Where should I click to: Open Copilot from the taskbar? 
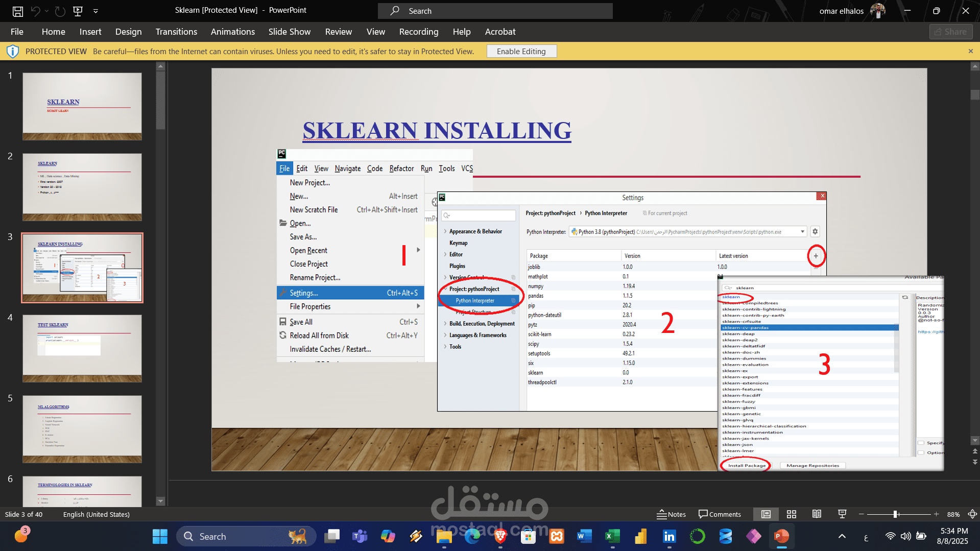coord(388,536)
